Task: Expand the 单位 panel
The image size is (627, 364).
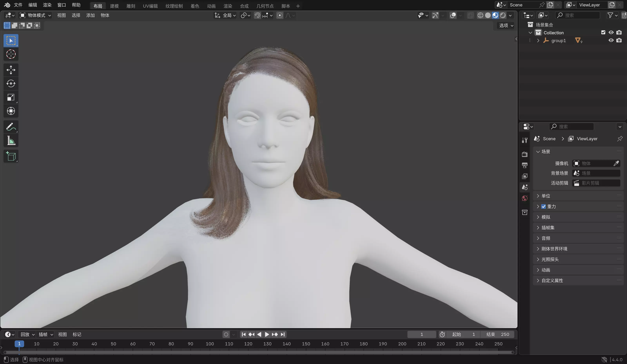Action: [x=578, y=196]
